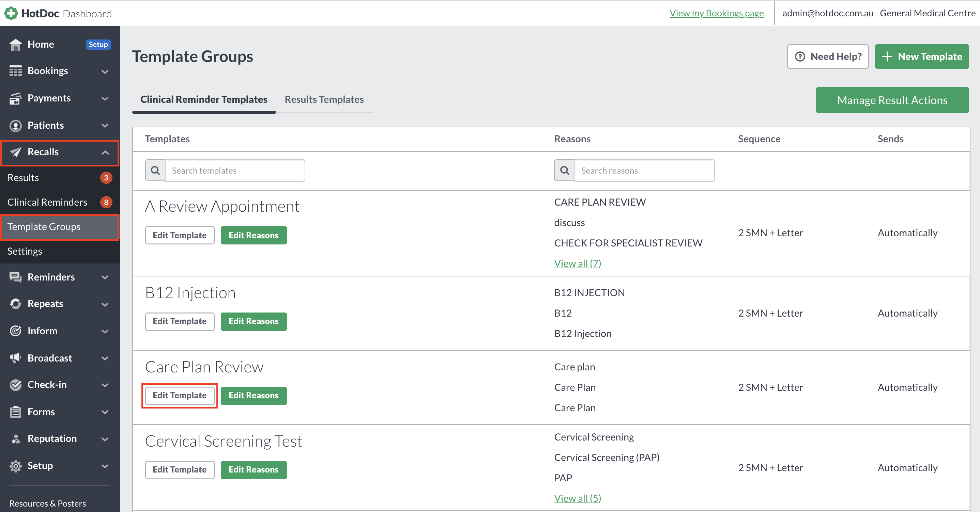The image size is (980, 512).
Task: Expand the Patients menu chevron
Action: pyautogui.click(x=105, y=126)
